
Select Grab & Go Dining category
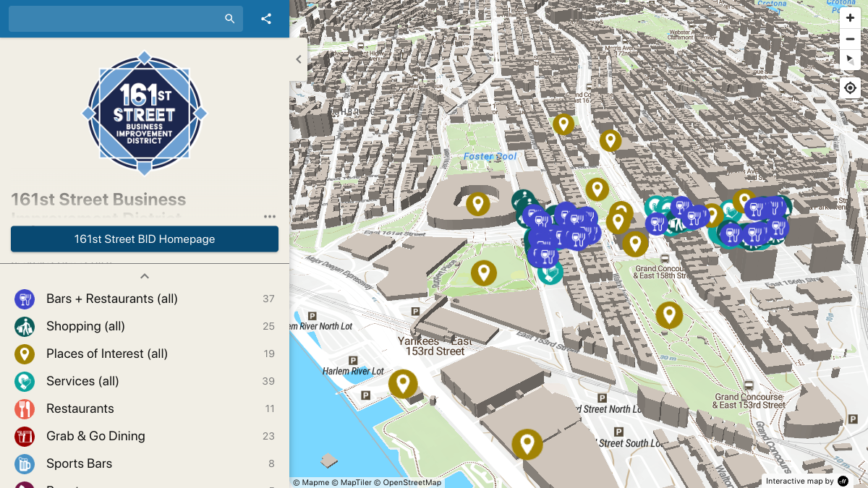point(145,436)
